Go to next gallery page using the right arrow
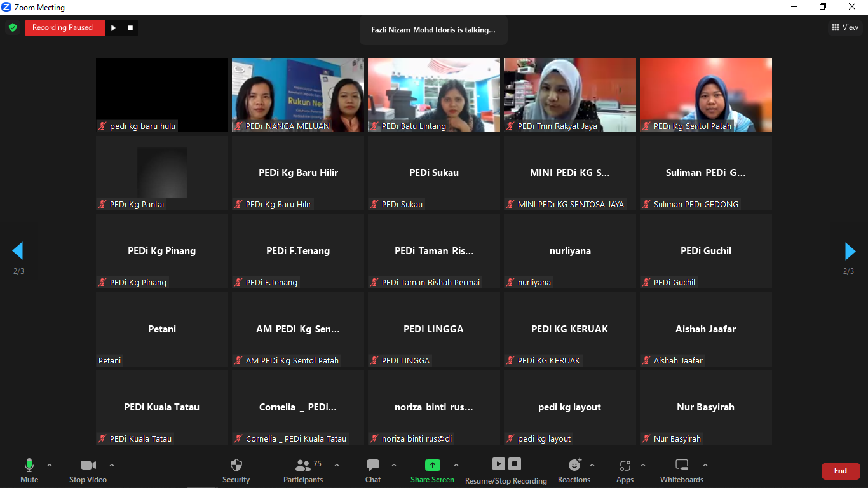This screenshot has height=488, width=868. [x=850, y=251]
